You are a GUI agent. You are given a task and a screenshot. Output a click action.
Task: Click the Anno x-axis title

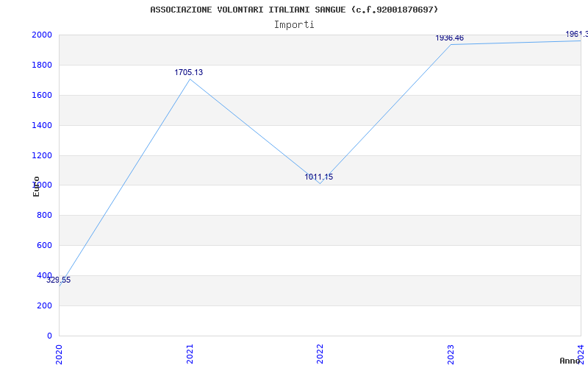[570, 361]
